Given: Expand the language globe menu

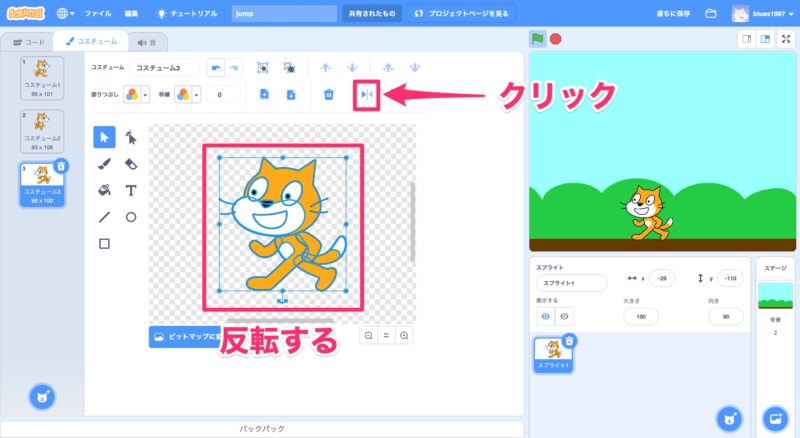Looking at the screenshot, I should click(x=65, y=14).
